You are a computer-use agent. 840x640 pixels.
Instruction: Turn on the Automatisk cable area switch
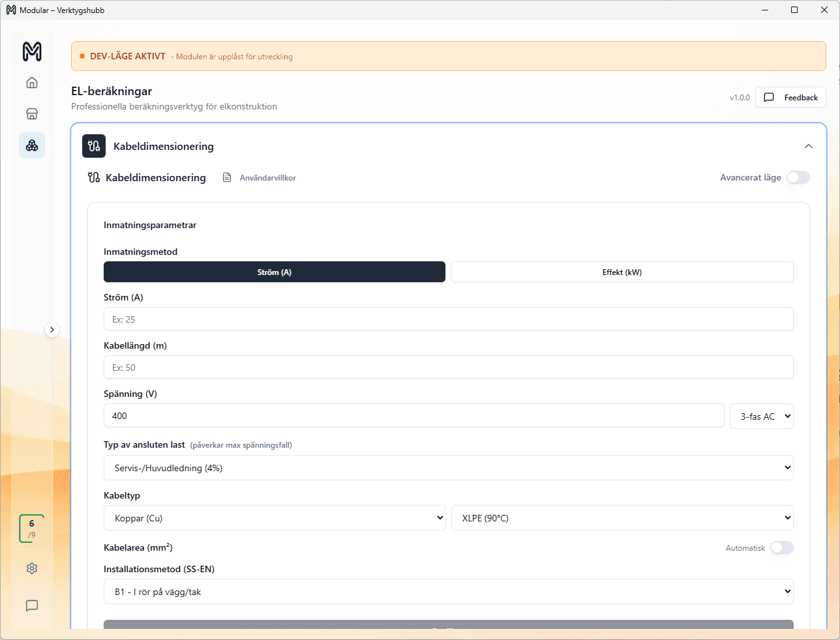[781, 548]
